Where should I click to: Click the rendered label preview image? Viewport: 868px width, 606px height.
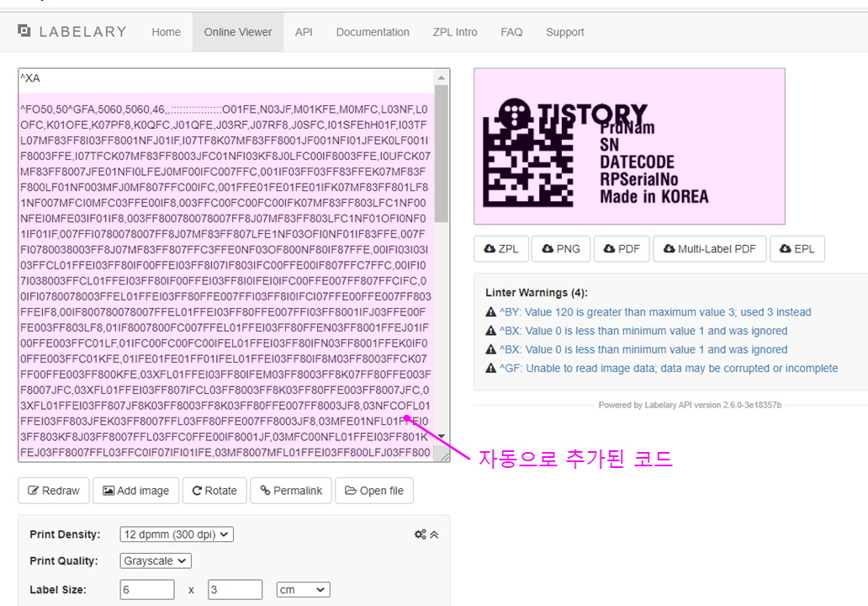click(629, 146)
